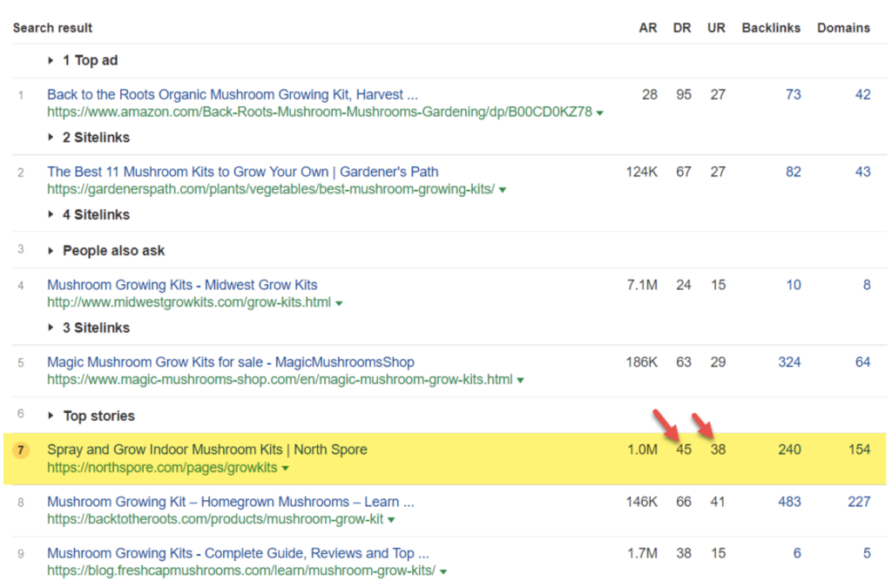This screenshot has height=588, width=892.
Task: Open backlinks count 240 for North Spore
Action: 789,449
